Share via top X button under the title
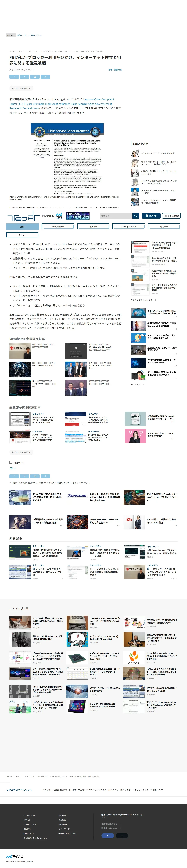The height and width of the screenshot is (868, 187). (24, 77)
